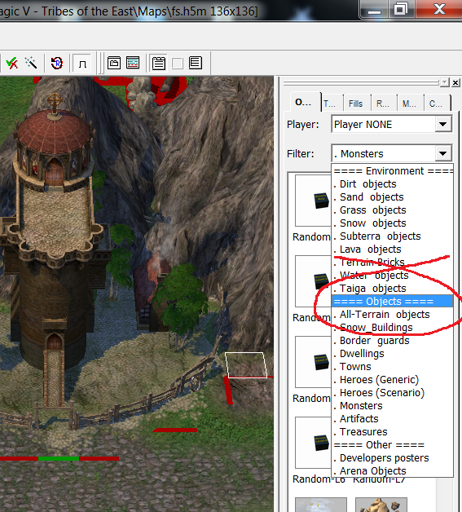Viewport: 462px width, 512px height.
Task: Switch to the C... tab
Action: [x=436, y=104]
